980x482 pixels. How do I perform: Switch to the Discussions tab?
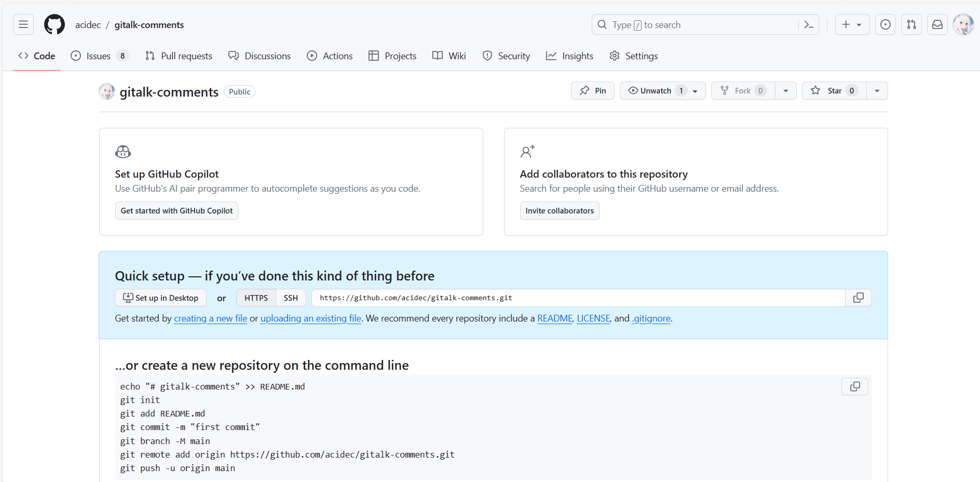point(260,56)
